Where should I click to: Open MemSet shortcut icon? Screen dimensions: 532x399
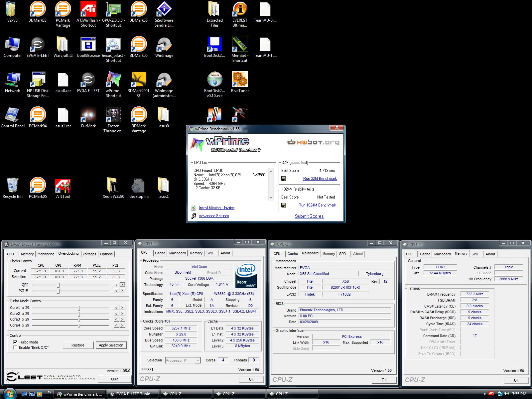(240, 49)
